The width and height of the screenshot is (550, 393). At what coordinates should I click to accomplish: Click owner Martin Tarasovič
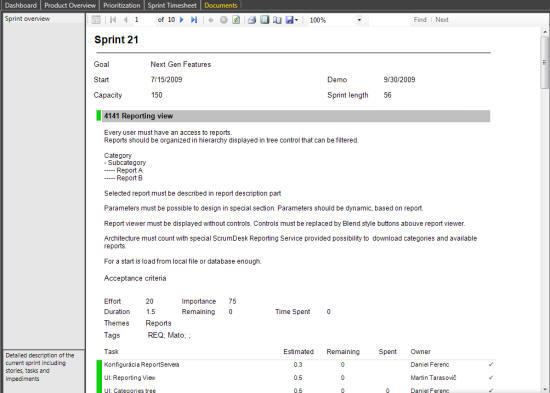[433, 378]
